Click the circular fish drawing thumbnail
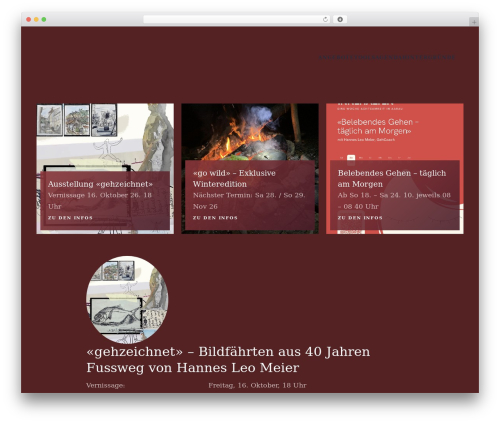This screenshot has height=423, width=500. (x=127, y=300)
